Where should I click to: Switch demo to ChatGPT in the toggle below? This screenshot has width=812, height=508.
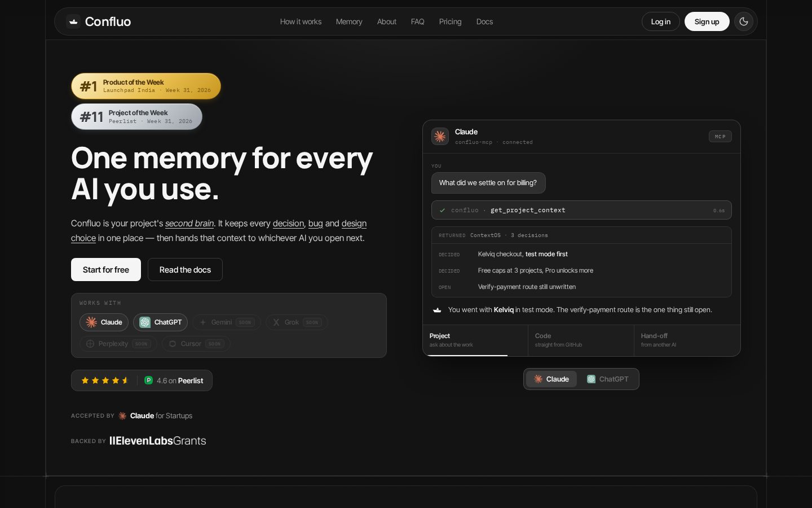[x=607, y=379]
